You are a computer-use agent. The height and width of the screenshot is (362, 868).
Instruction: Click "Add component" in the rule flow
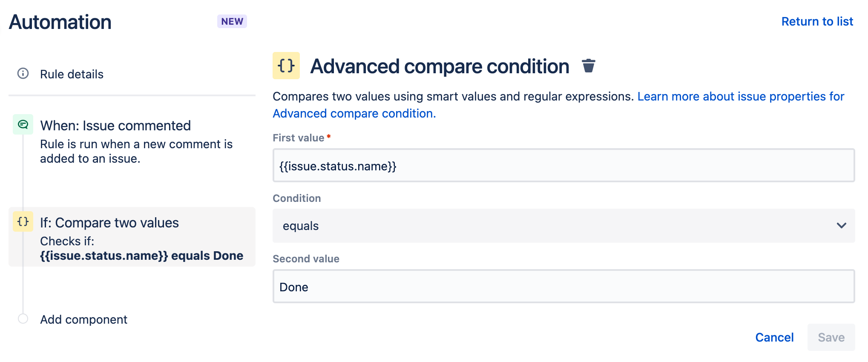pos(83,319)
